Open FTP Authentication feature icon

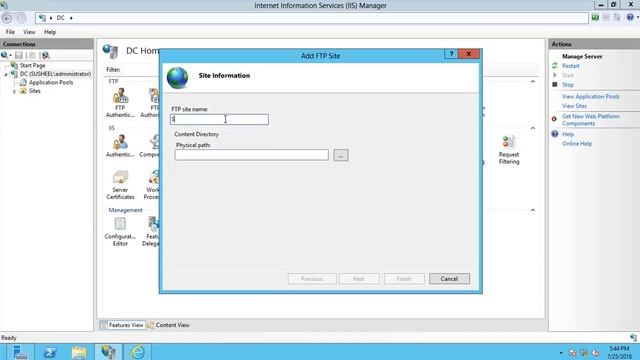click(x=120, y=103)
